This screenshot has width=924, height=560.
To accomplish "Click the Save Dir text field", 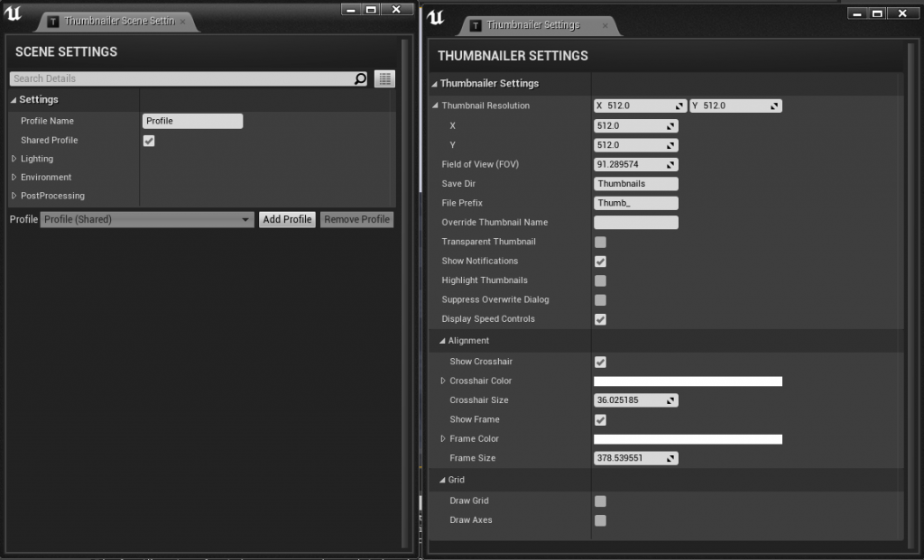I will tap(635, 184).
